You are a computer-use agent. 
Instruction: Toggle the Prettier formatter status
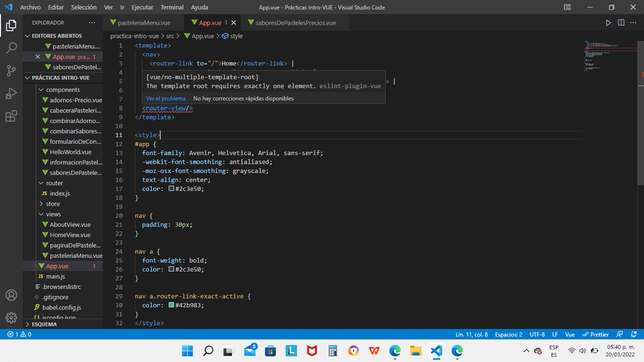pos(595,334)
